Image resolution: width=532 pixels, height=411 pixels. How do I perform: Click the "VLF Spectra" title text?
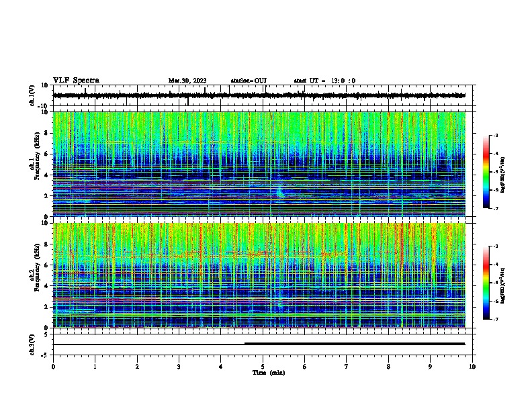tap(76, 81)
